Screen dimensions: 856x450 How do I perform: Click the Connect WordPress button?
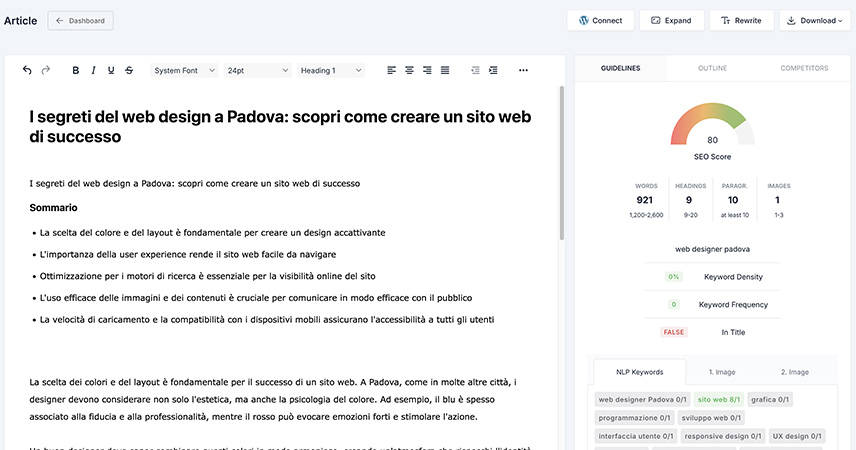click(599, 20)
